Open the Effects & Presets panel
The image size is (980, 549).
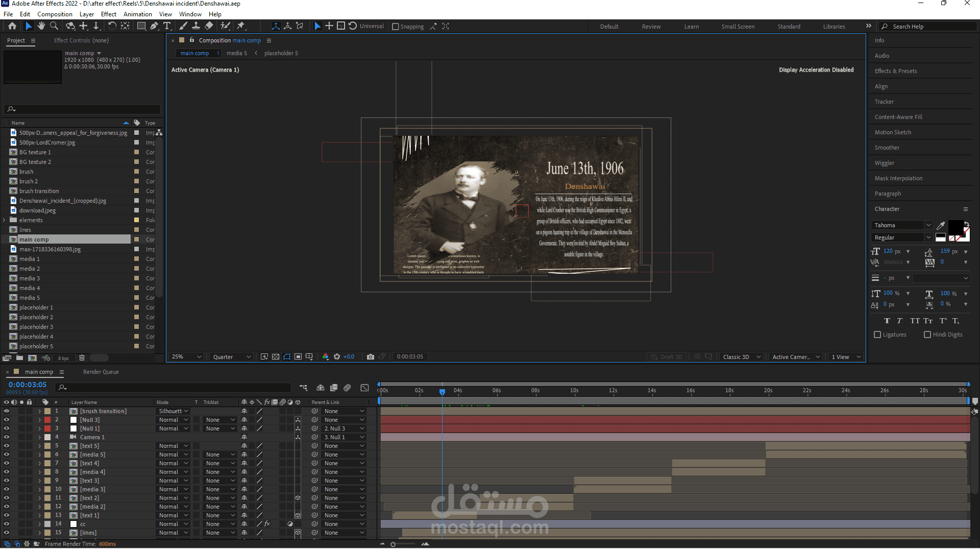pos(895,71)
